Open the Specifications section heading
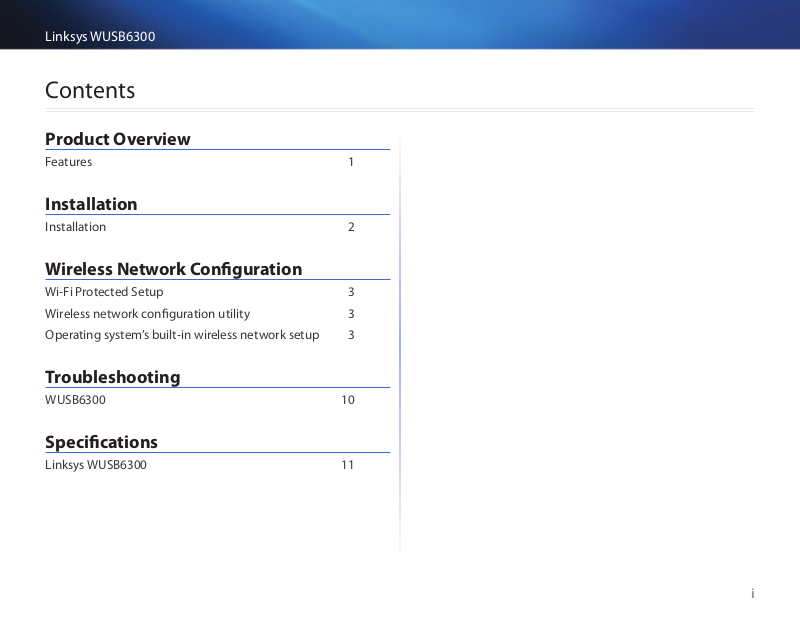 101,442
